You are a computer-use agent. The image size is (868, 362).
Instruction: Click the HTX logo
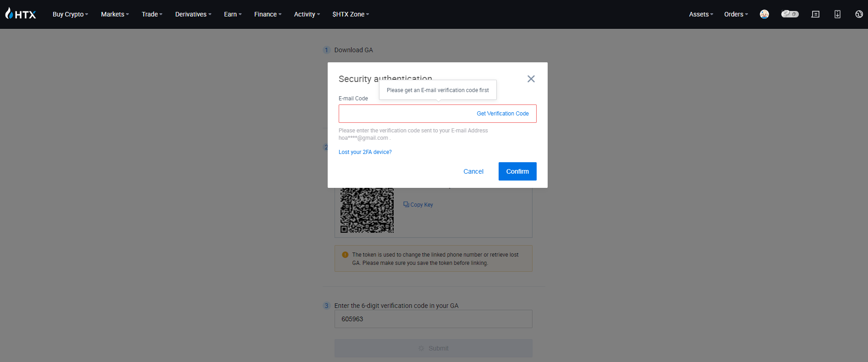coord(21,14)
